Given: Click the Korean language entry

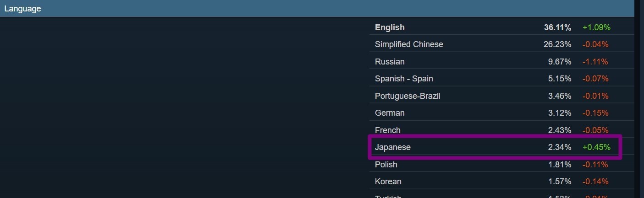Looking at the screenshot, I should coord(388,182).
